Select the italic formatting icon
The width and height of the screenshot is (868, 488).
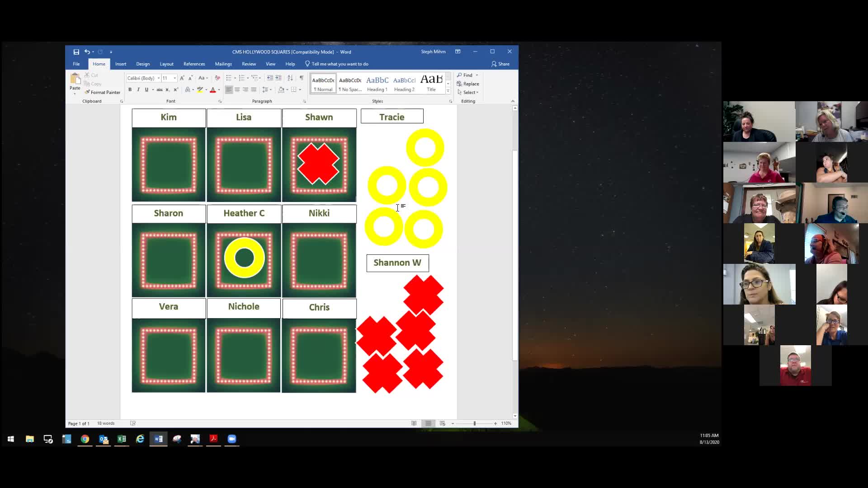click(138, 89)
